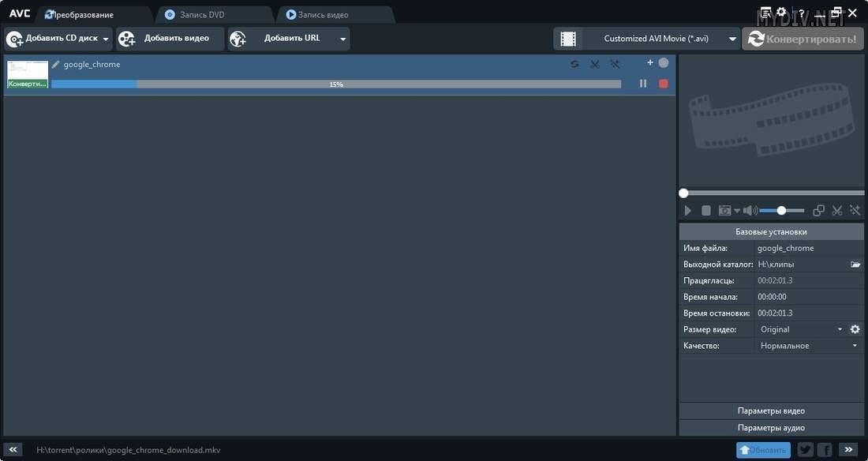Open the video size gear settings icon

(855, 329)
